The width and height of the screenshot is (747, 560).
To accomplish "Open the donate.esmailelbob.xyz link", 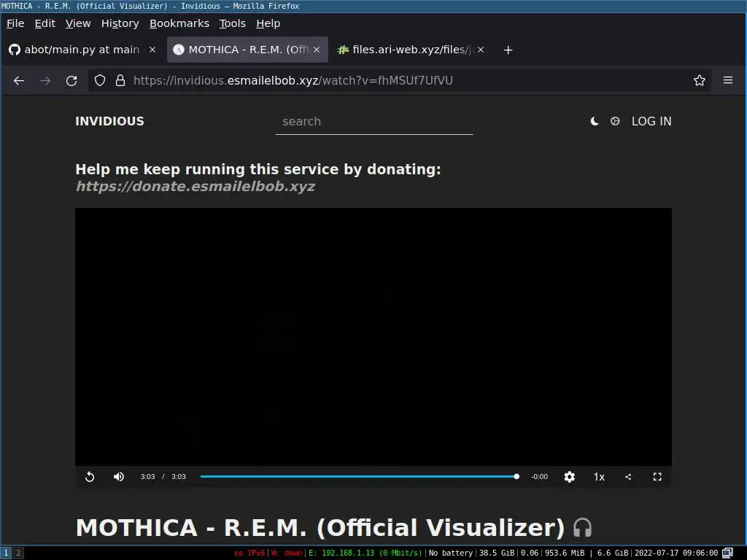I will 196,186.
